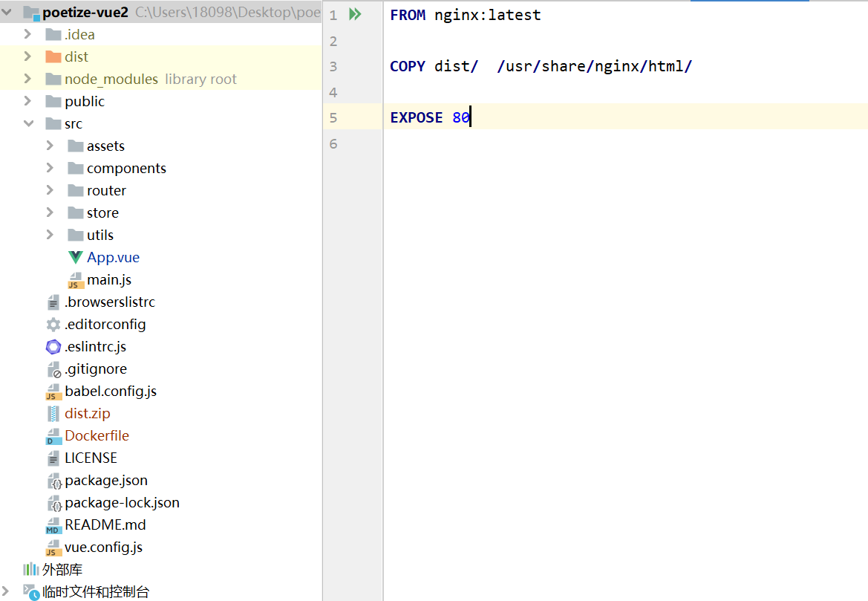The image size is (868, 601).
Task: Expand the .idea folder
Action: tap(27, 34)
